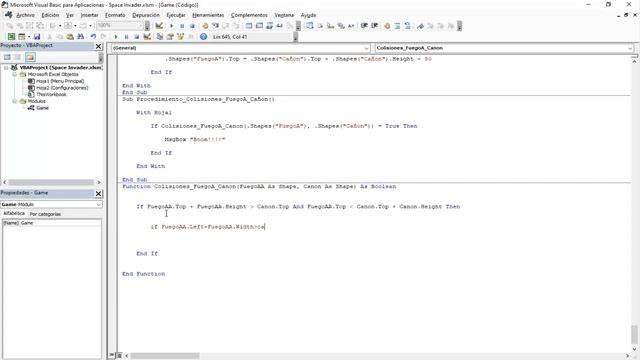This screenshot has width=640, height=360.
Task: Open the Ventana menu
Action: pos(284,15)
